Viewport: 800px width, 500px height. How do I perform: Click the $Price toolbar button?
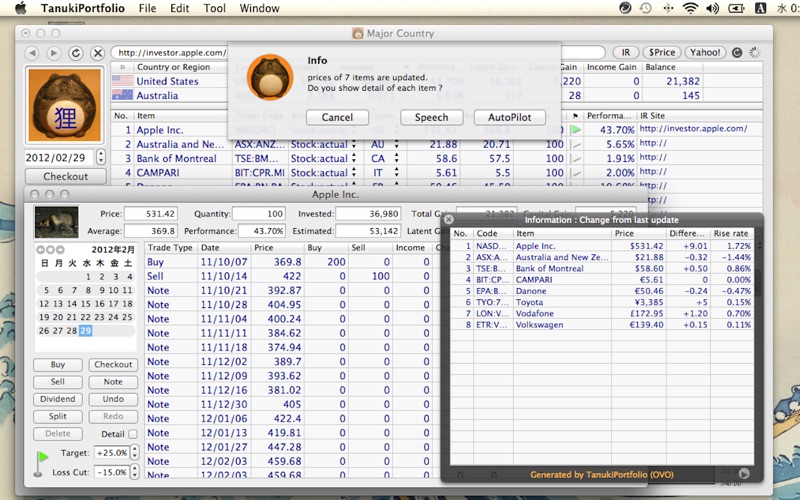662,53
